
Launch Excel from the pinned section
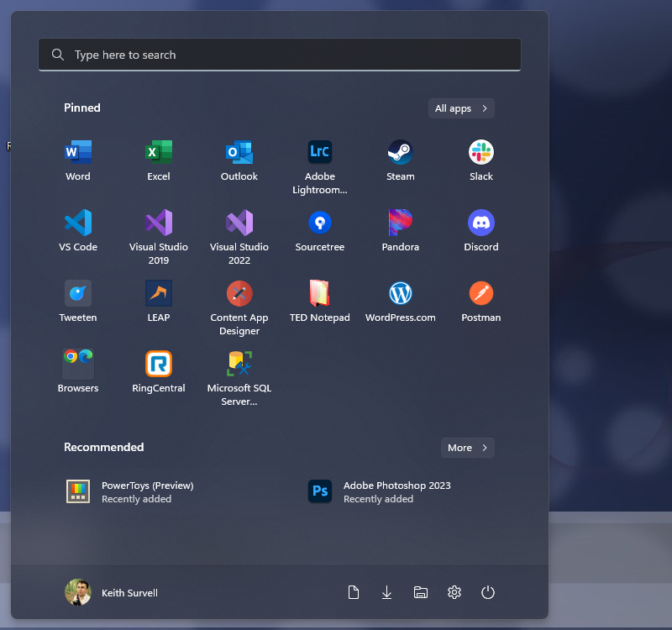(159, 160)
